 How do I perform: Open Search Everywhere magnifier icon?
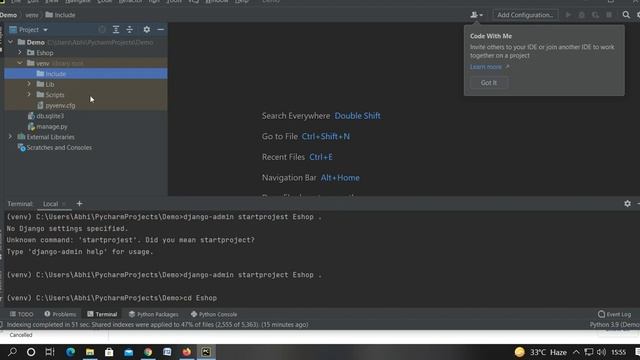pyautogui.click(x=626, y=15)
